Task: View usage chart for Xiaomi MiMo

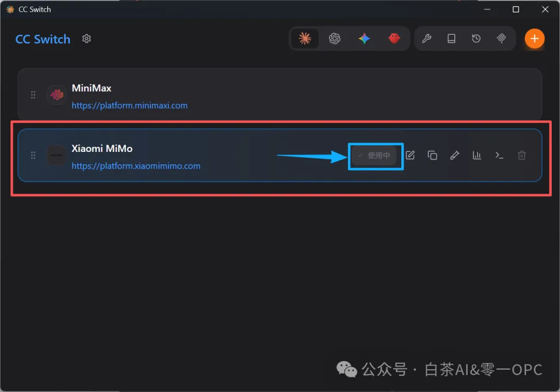Action: pyautogui.click(x=477, y=156)
